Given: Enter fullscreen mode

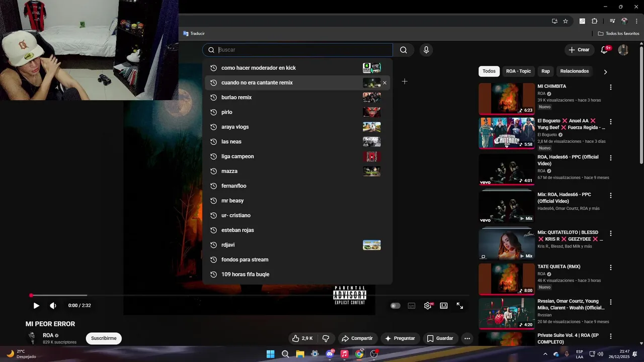Looking at the screenshot, I should [x=460, y=306].
